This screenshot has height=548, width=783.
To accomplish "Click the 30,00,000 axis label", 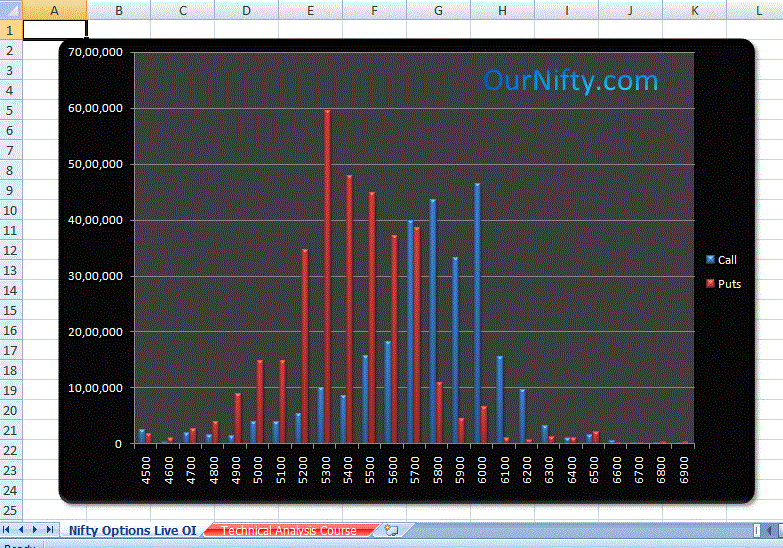I will [95, 276].
